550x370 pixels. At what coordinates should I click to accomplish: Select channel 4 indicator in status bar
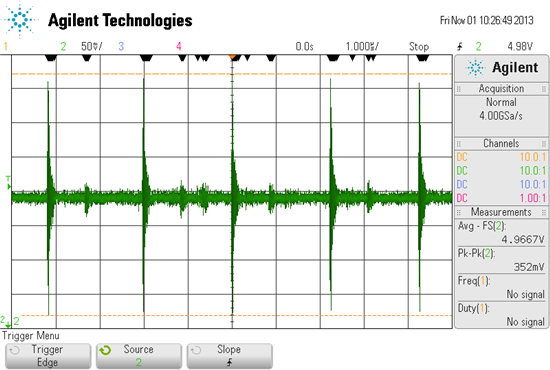(179, 46)
